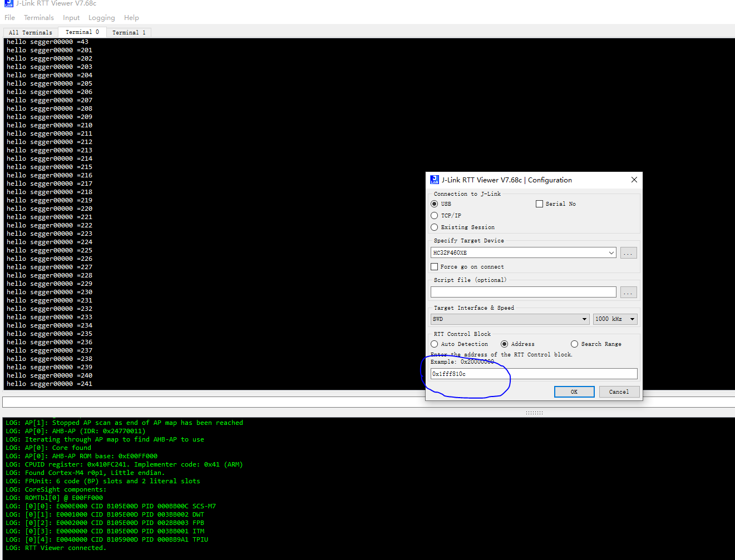Click log line containing 'CPUID register'
This screenshot has width=735, height=560.
124,464
